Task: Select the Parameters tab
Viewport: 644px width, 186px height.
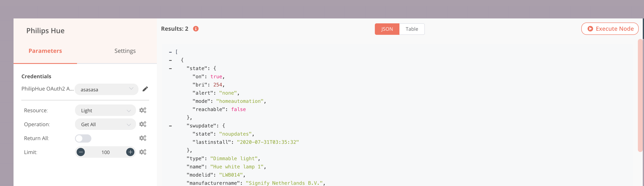Action: click(45, 51)
